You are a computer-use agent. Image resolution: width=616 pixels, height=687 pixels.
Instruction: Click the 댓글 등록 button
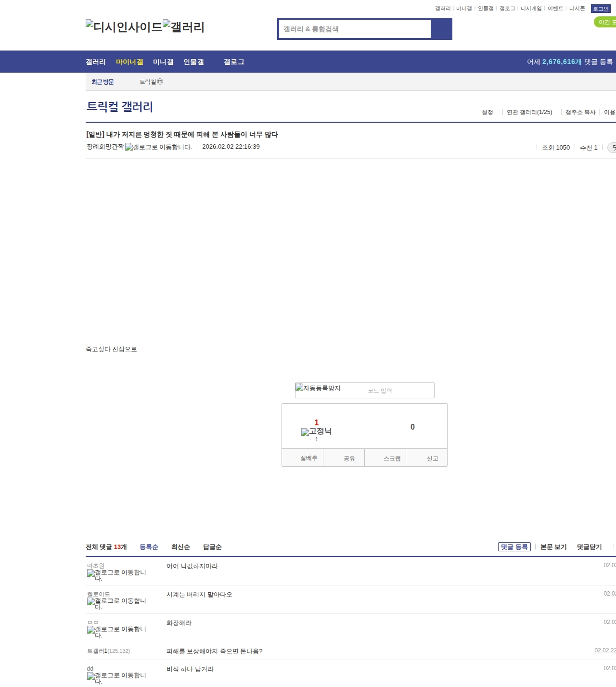click(x=514, y=547)
